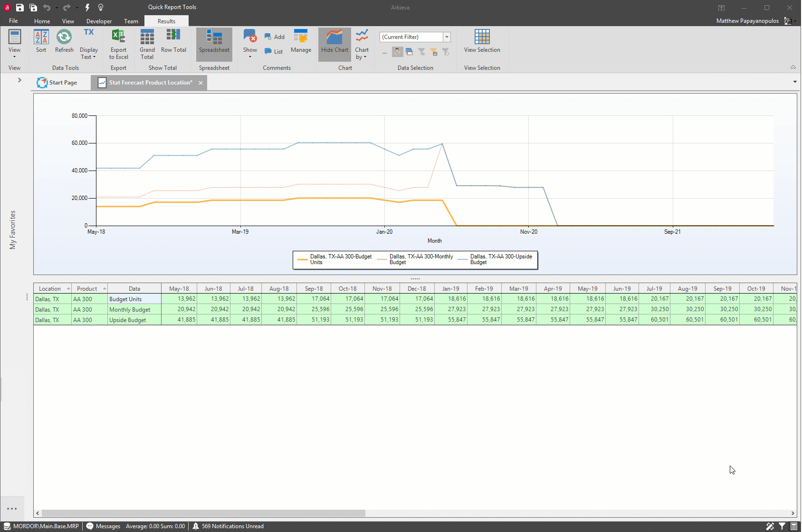The height and width of the screenshot is (532, 802).
Task: Click the selection window icon beside the user icon
Action: pos(409,52)
